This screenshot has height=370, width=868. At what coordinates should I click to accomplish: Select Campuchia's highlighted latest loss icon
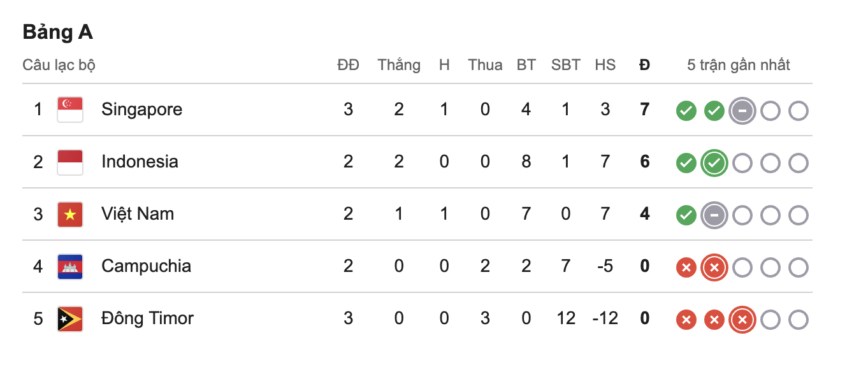point(714,268)
